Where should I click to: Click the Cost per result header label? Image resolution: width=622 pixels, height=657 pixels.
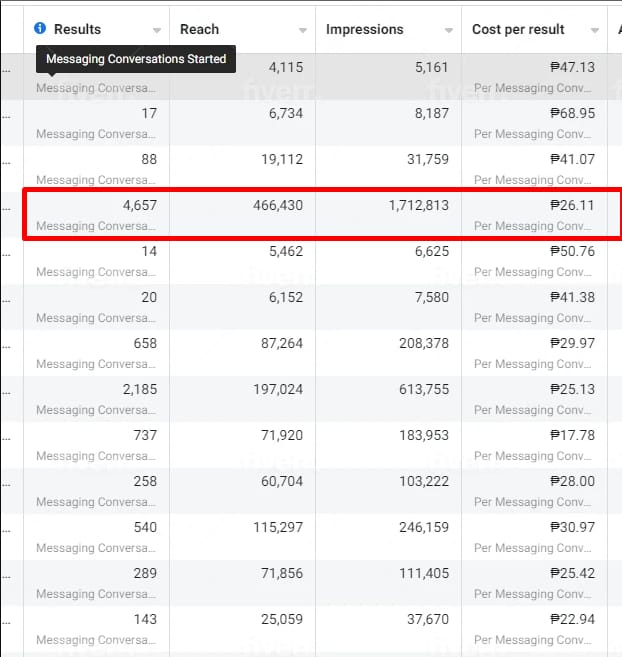pos(518,30)
